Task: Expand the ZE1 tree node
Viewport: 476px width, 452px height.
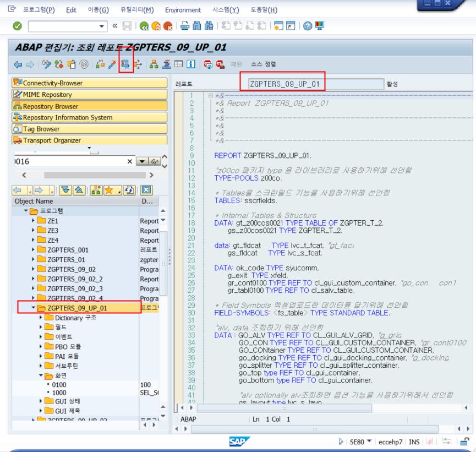Action: tap(33, 221)
